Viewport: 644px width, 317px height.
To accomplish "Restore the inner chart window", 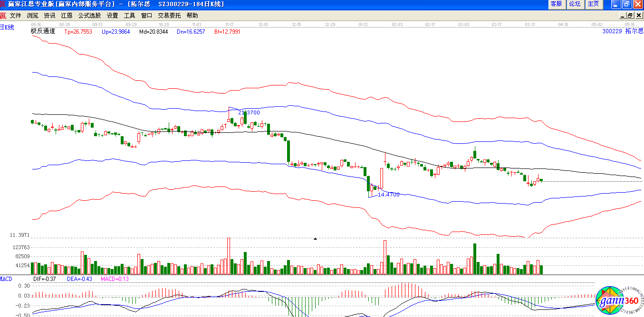I will tap(630, 15).
